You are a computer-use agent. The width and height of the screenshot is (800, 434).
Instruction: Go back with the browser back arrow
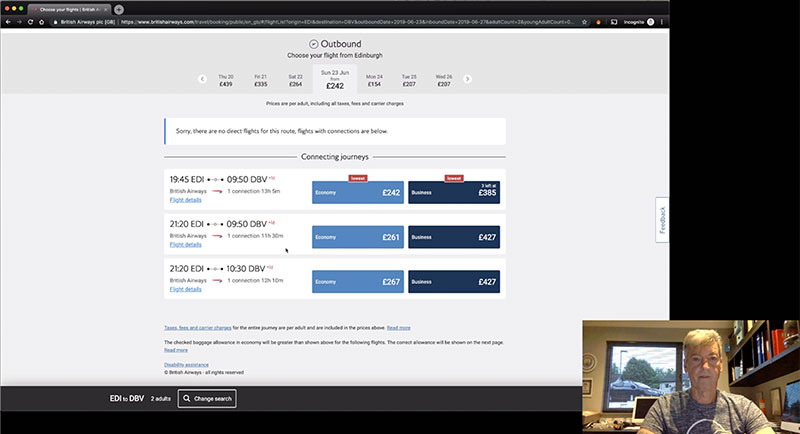(8, 22)
